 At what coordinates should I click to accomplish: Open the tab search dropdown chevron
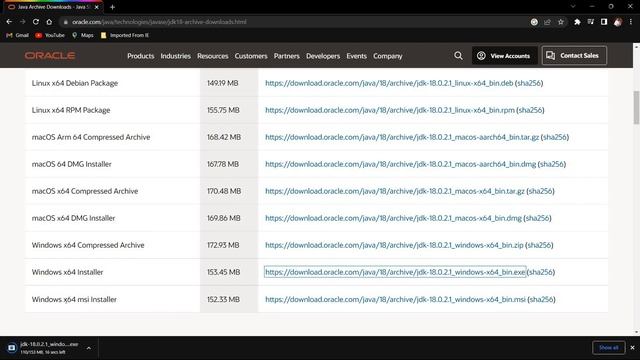[573, 7]
